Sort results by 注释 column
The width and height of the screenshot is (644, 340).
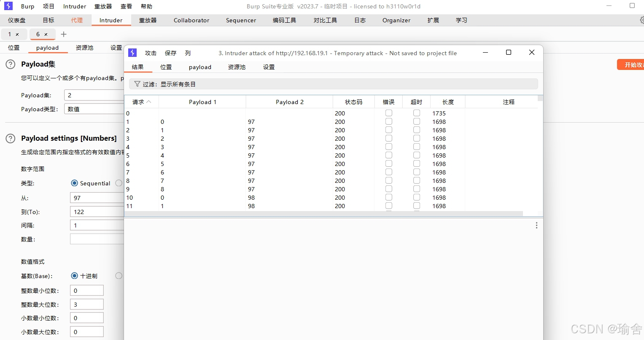[509, 102]
